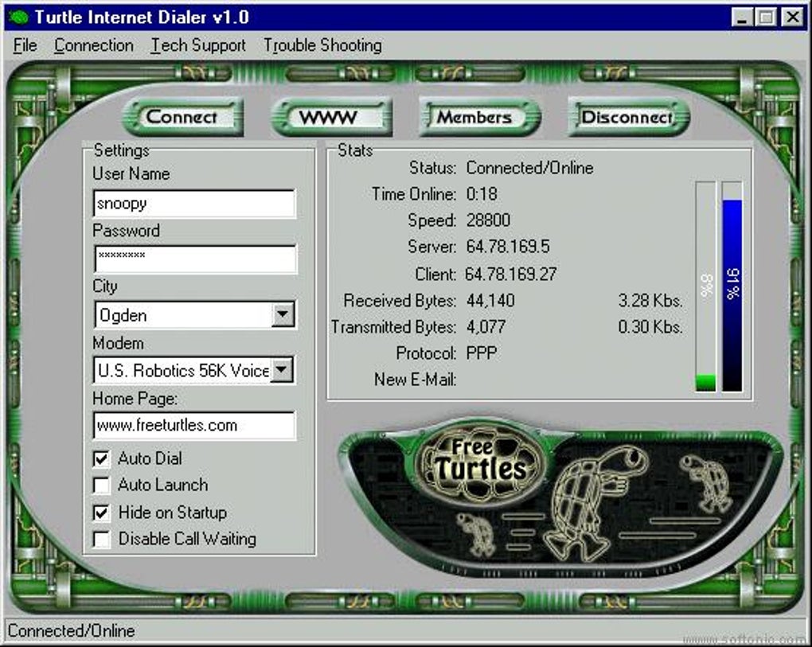This screenshot has width=812, height=647.
Task: Click the Speed value 28800
Action: point(488,220)
